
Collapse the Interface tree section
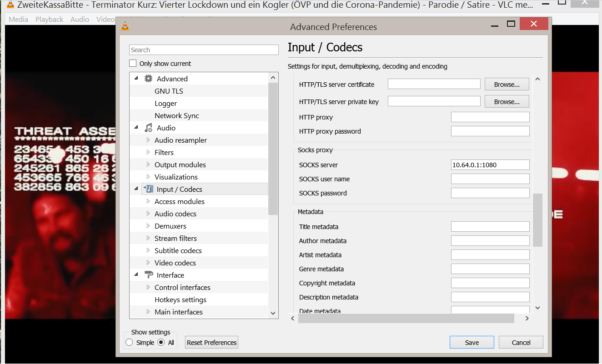point(136,275)
